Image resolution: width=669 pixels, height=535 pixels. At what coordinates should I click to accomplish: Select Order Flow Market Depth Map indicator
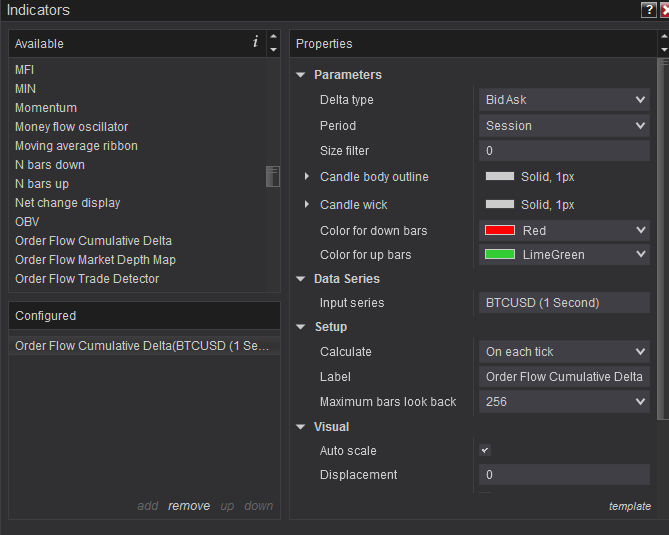pos(95,260)
